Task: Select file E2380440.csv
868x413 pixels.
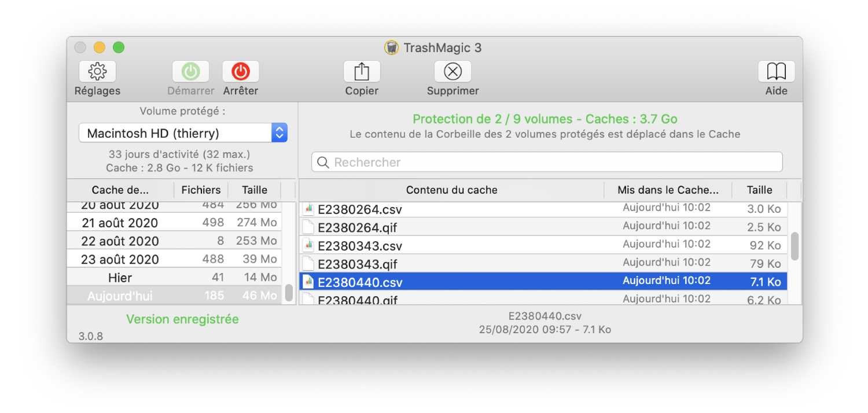Action: click(x=543, y=282)
